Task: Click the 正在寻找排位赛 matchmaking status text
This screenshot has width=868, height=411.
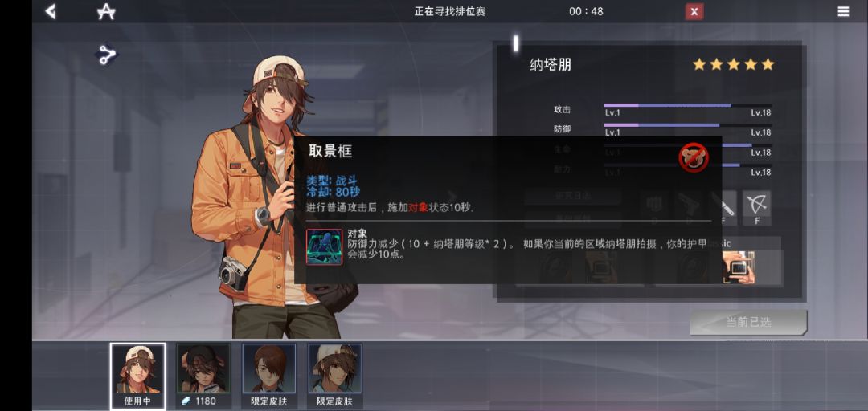Action: (450, 11)
